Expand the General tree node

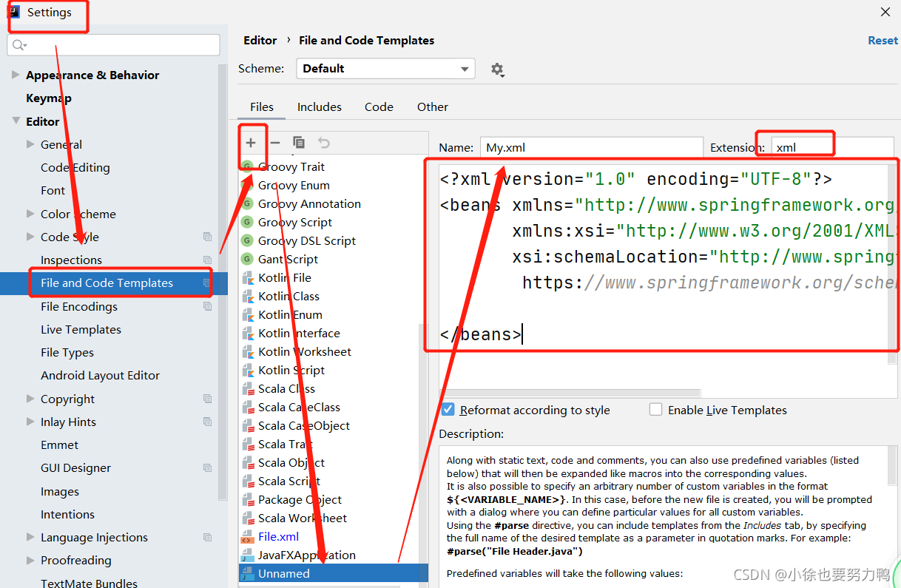coord(30,144)
